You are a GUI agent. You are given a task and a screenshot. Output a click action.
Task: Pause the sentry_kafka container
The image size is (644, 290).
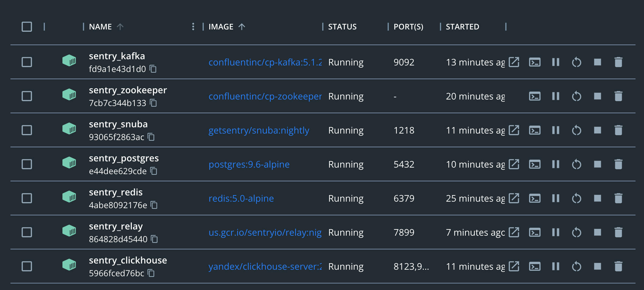[556, 62]
